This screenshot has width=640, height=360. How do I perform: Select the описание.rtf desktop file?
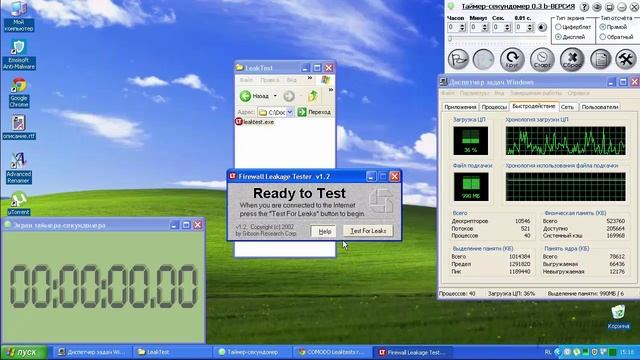[19, 127]
